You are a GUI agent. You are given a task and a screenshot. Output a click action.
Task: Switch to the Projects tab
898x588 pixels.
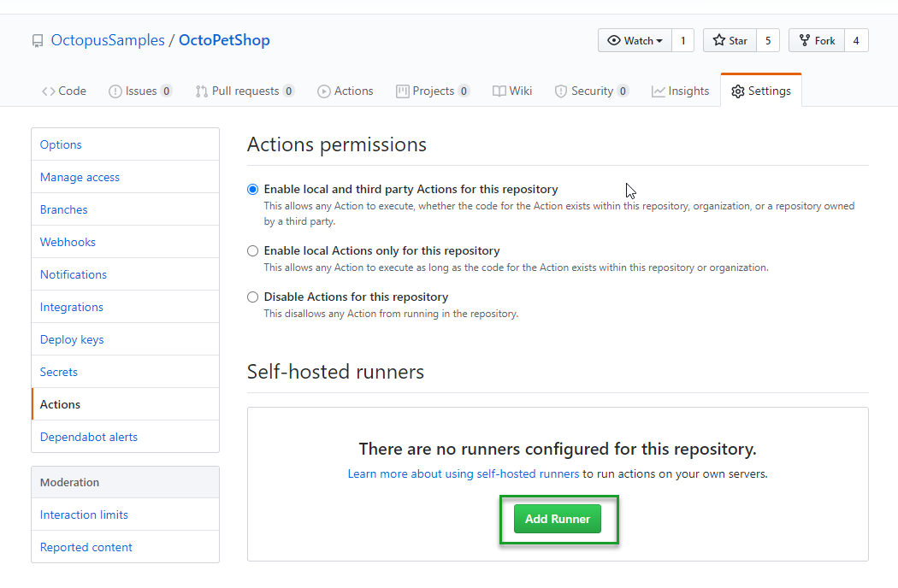coord(433,91)
